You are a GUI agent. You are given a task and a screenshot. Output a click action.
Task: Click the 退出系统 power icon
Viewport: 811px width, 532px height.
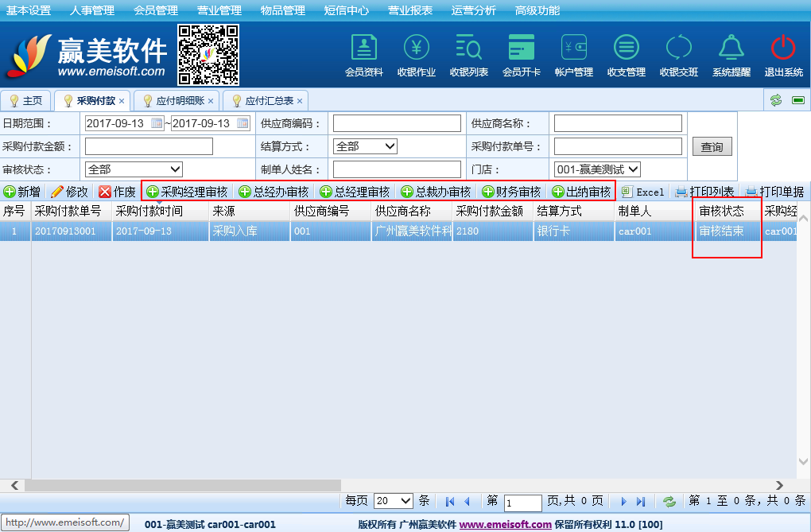pyautogui.click(x=783, y=49)
